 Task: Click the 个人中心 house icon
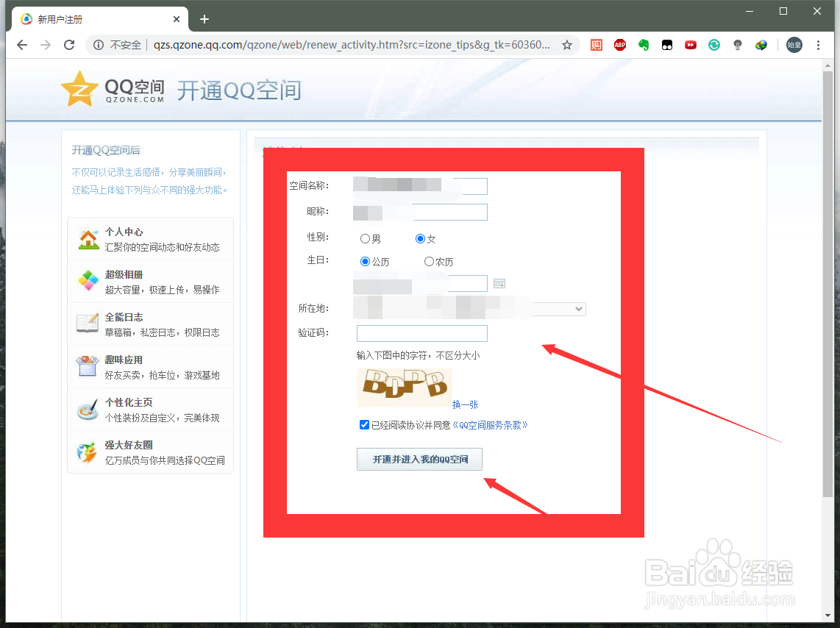tap(88, 239)
